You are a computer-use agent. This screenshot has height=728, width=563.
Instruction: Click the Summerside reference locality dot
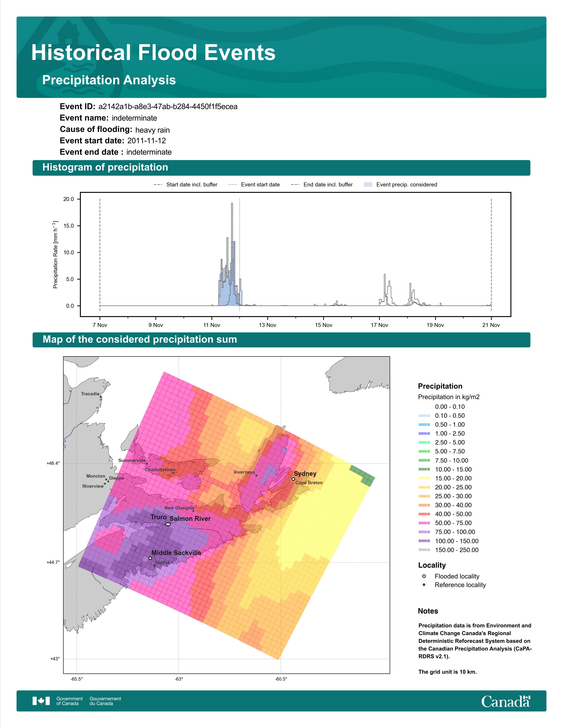coord(146,463)
